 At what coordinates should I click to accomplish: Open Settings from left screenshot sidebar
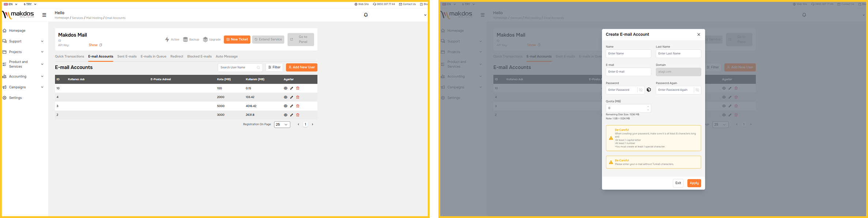[15, 98]
